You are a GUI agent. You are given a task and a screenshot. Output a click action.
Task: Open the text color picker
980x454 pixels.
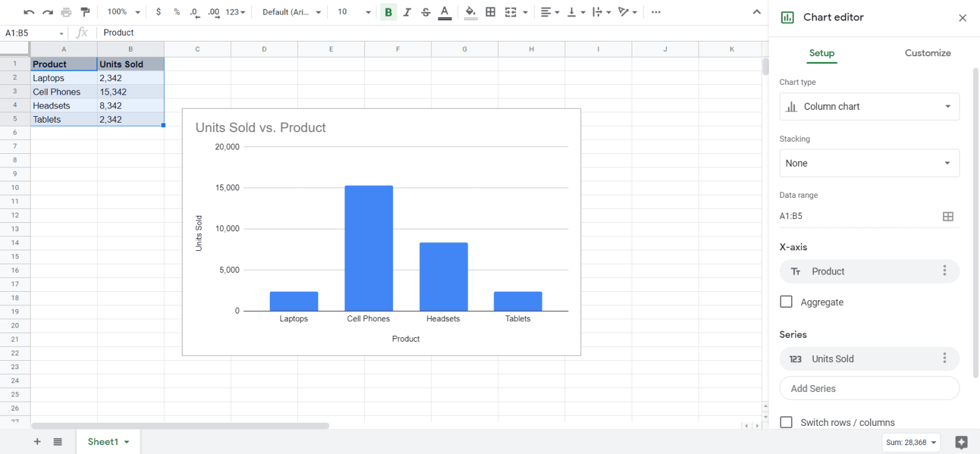445,11
